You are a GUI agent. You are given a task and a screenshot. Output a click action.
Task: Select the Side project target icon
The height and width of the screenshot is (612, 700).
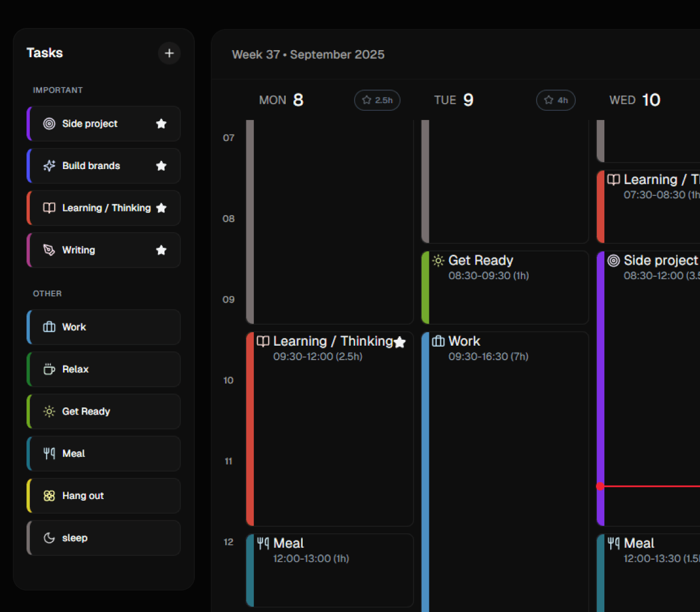(x=48, y=124)
